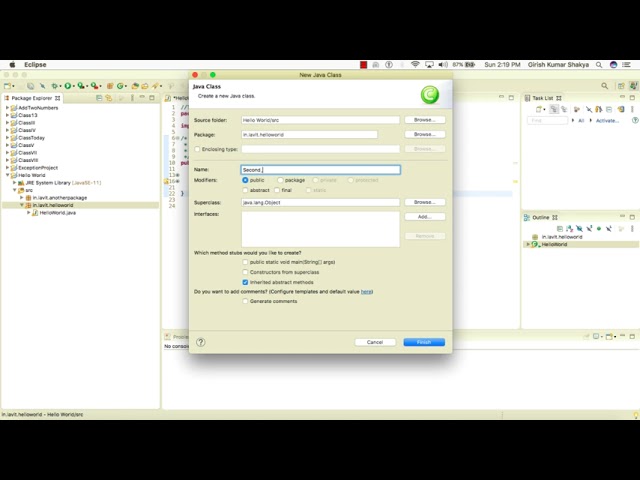Open the Apple menu
This screenshot has width=640, height=480.
(x=12, y=64)
